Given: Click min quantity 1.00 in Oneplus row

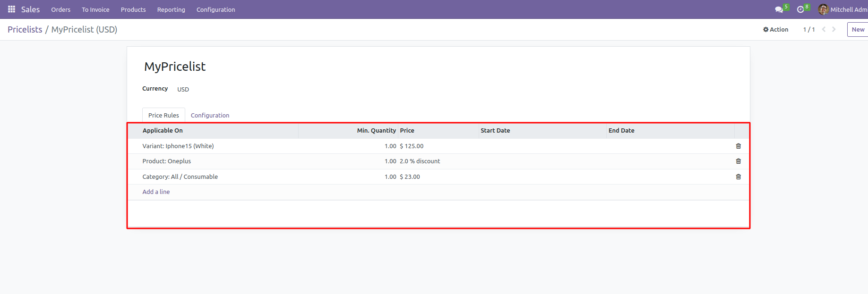Looking at the screenshot, I should click(390, 161).
